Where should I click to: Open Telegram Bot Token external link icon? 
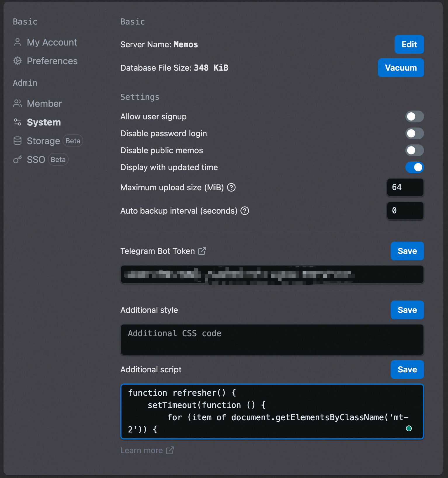click(202, 251)
